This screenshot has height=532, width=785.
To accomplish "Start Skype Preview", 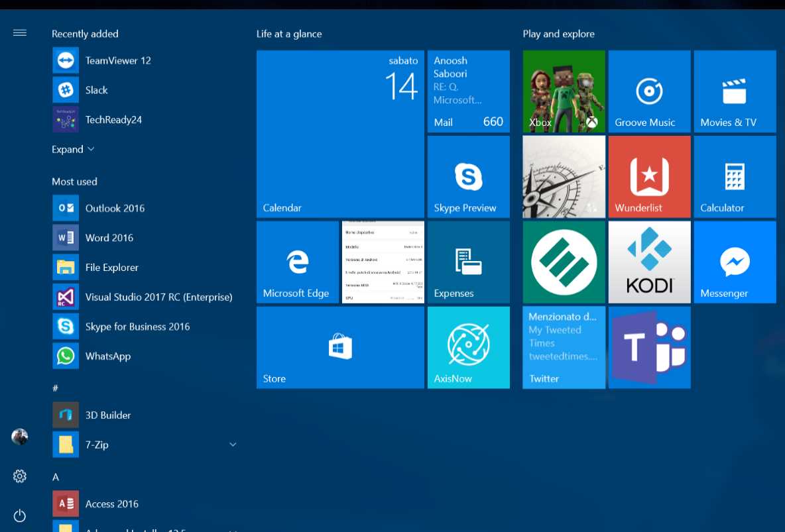I will coord(468,176).
